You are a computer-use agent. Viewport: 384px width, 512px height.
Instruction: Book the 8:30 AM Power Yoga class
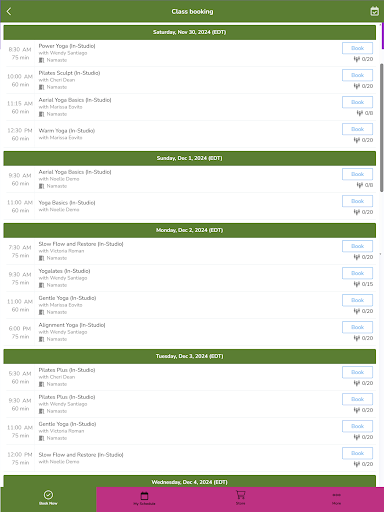click(x=357, y=48)
